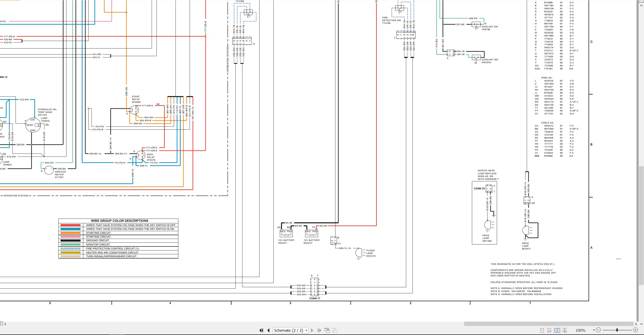This screenshot has height=335, width=644.
Task: Click the red swatch in the wire color legend
Action: point(70,225)
